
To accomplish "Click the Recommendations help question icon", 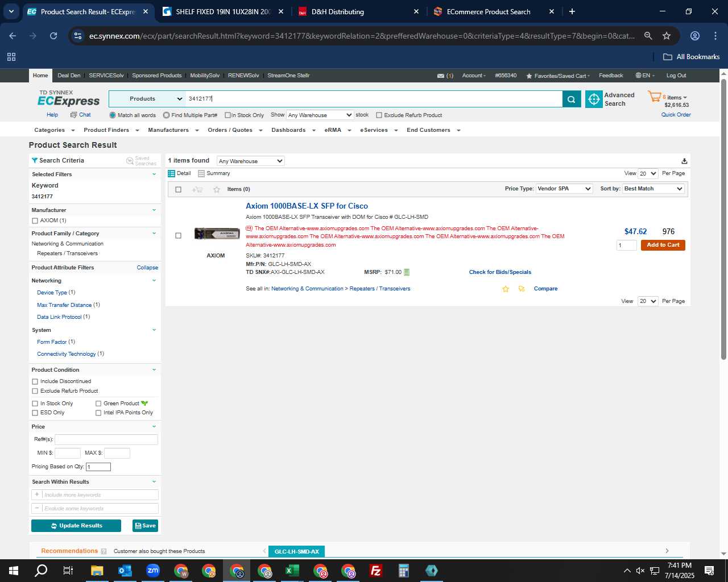I will tap(104, 551).
